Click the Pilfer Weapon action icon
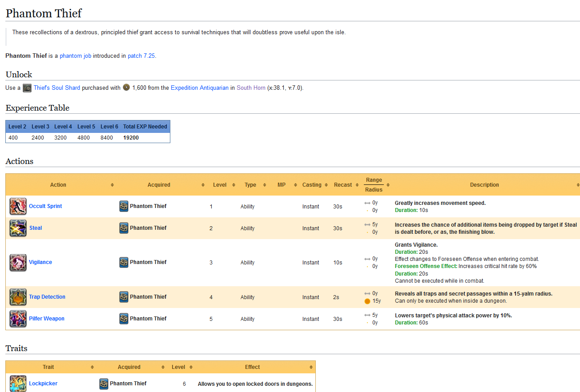580x392 pixels. click(x=18, y=319)
